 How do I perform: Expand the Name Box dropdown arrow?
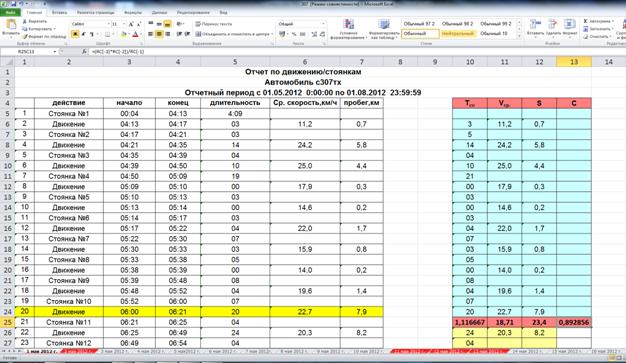[55, 52]
